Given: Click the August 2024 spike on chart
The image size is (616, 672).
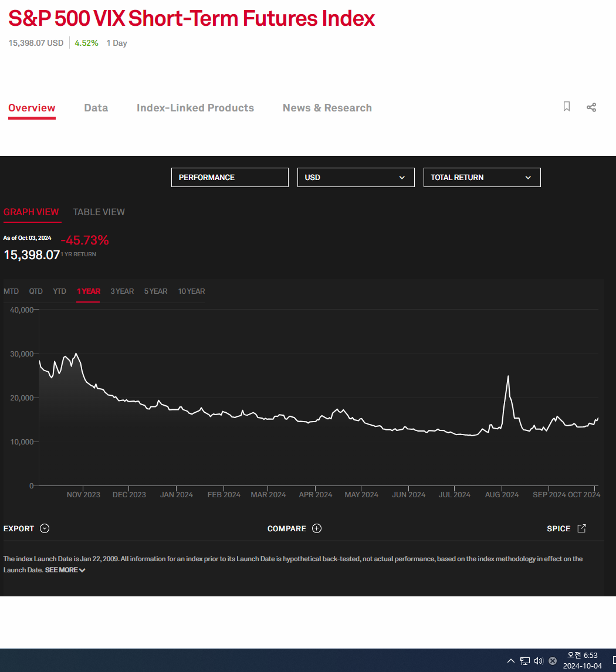Looking at the screenshot, I should click(508, 376).
